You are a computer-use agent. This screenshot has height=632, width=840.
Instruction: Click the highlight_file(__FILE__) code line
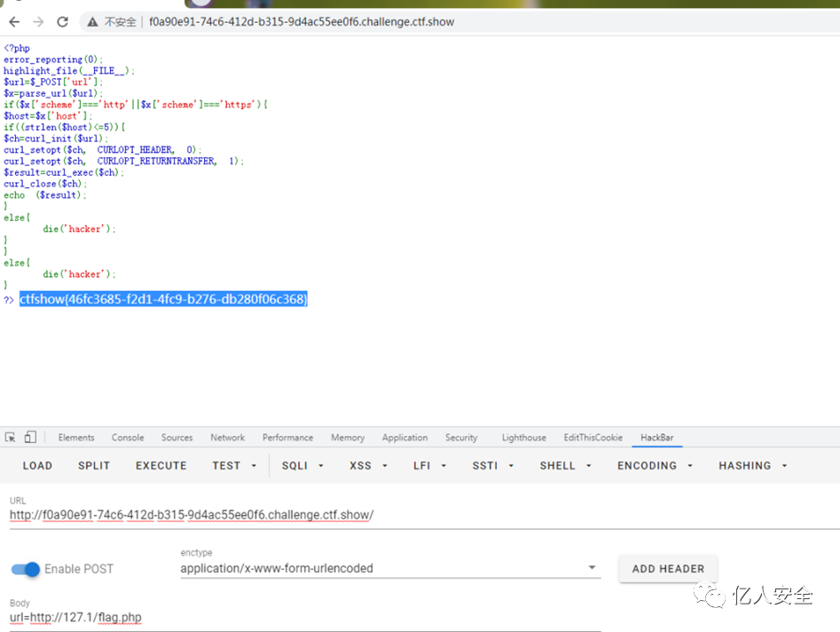click(x=69, y=71)
